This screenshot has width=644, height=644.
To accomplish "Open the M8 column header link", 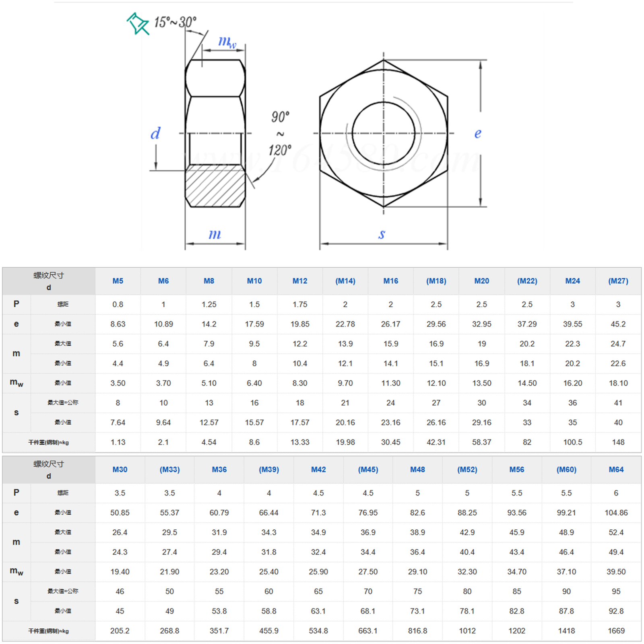I will (209, 281).
